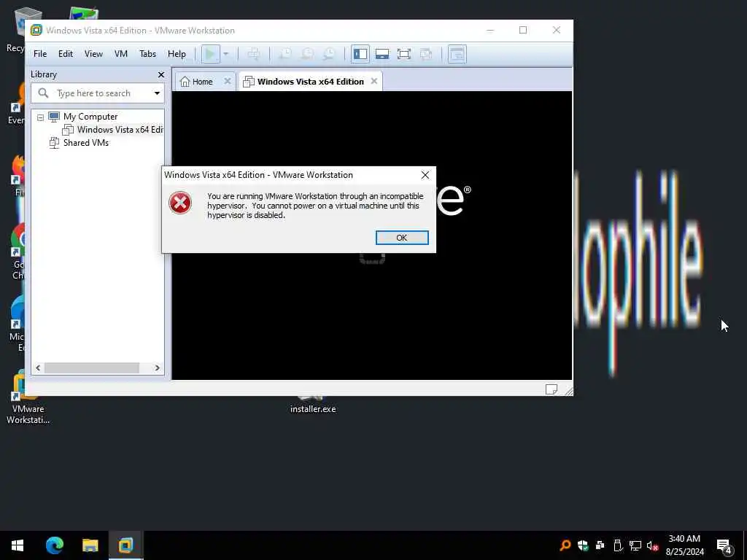Open Windows Security from the tray shield

pos(583,545)
